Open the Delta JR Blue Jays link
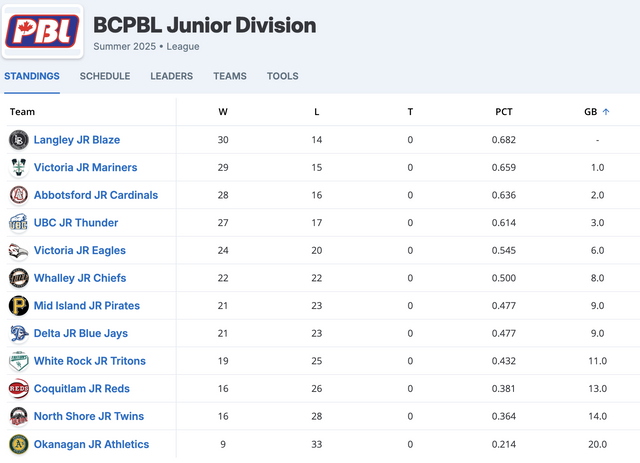Screen dimensions: 640x463 [81, 333]
